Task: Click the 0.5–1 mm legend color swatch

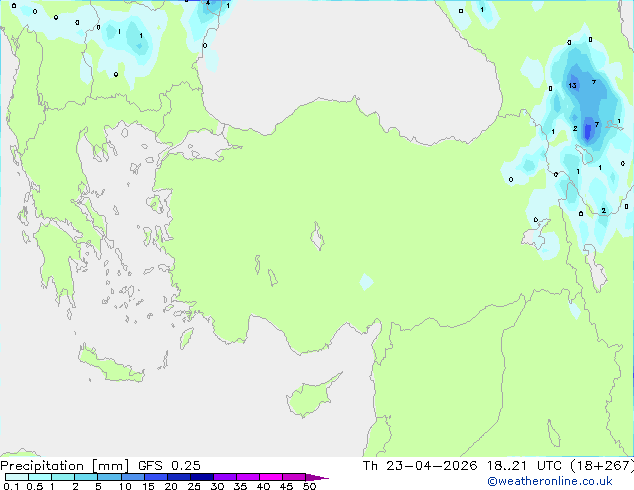Action: point(40,477)
